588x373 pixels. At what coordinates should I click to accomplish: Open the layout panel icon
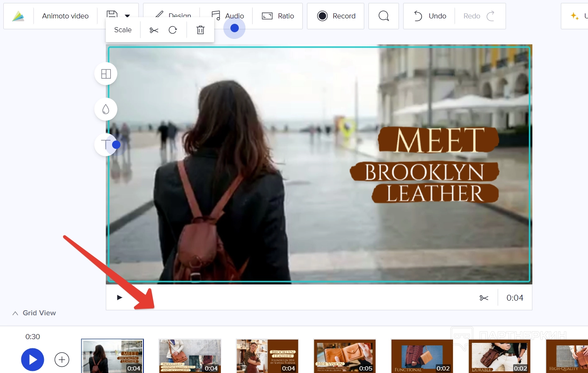[106, 74]
